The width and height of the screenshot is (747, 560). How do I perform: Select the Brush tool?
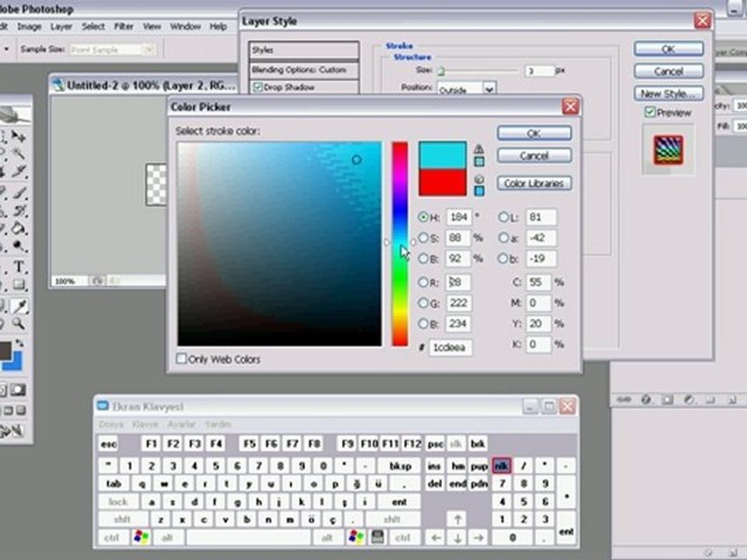(x=19, y=192)
